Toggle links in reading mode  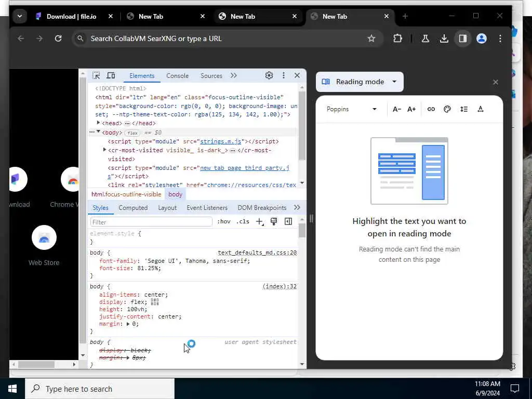point(431,109)
